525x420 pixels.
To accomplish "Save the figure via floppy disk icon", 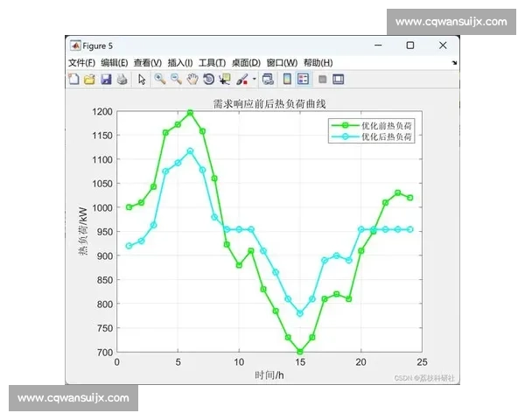I will 106,80.
